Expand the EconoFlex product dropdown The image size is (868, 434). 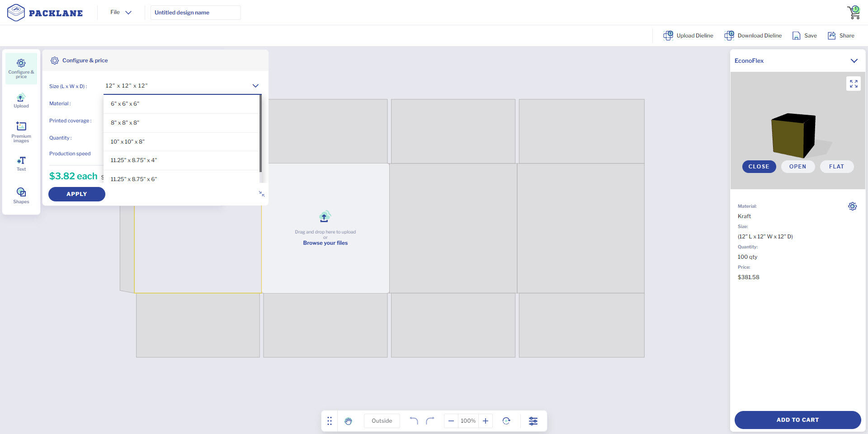pos(854,61)
